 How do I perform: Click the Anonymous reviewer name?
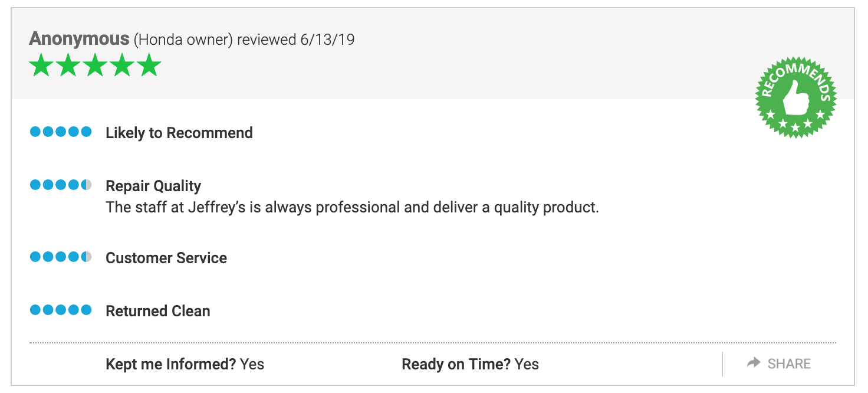79,39
